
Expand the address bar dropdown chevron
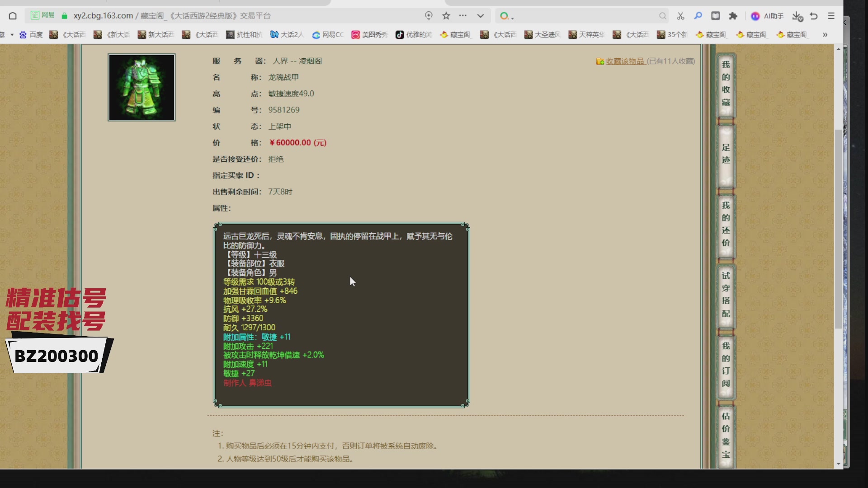(x=480, y=15)
